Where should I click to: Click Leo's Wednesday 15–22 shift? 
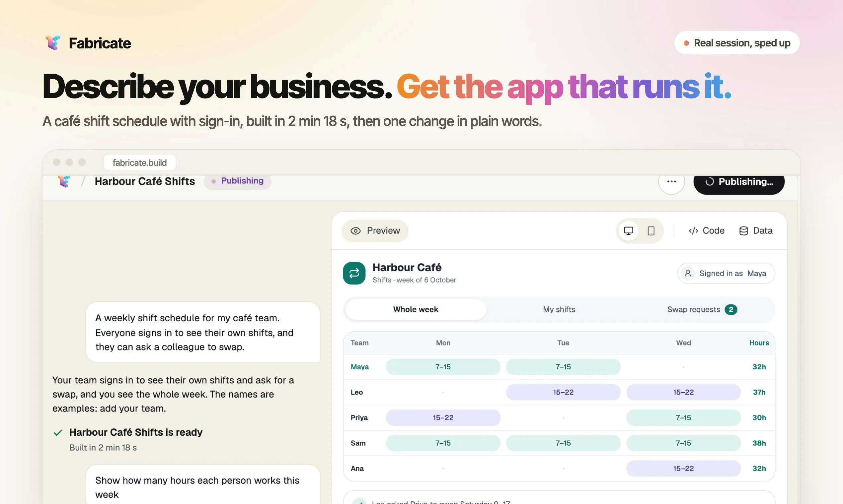pyautogui.click(x=683, y=392)
